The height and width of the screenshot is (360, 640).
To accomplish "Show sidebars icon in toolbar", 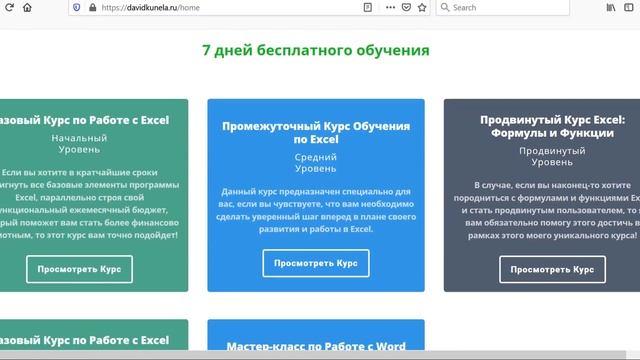I will coord(629,7).
